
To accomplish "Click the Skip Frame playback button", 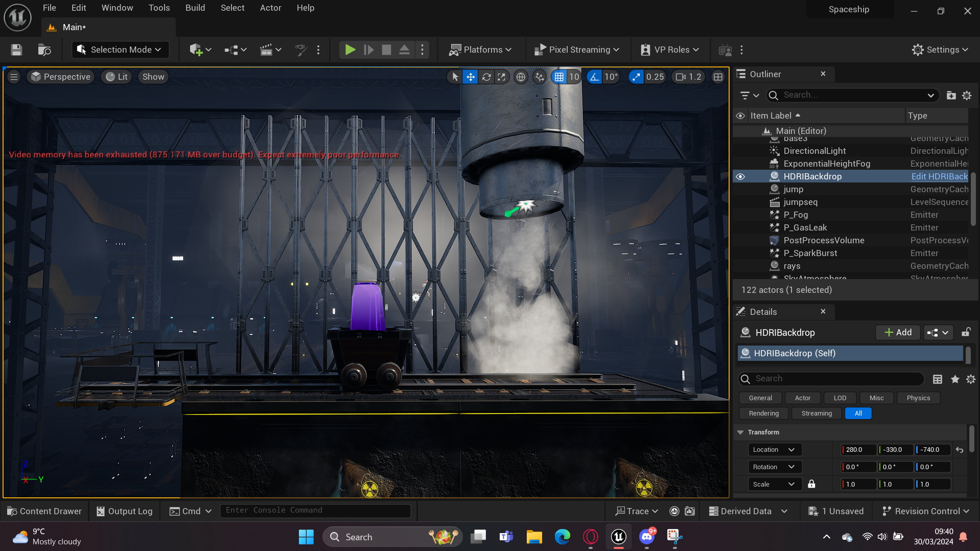I will tap(368, 50).
